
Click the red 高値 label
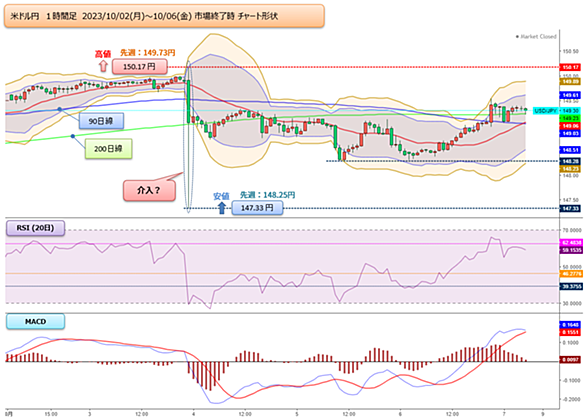click(102, 54)
